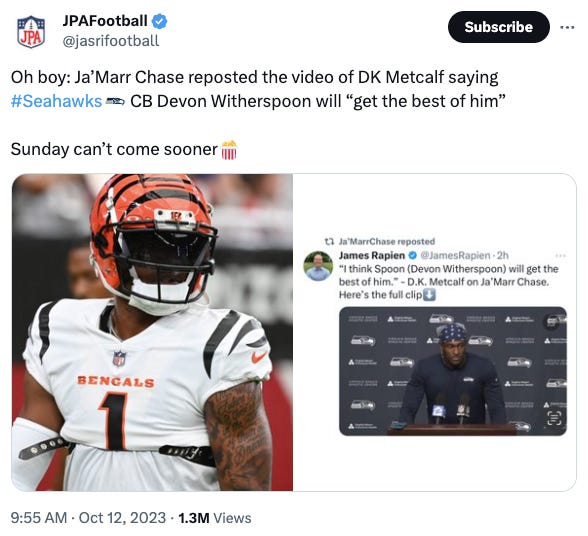Open the reposted tweet screenshot image

(435, 332)
